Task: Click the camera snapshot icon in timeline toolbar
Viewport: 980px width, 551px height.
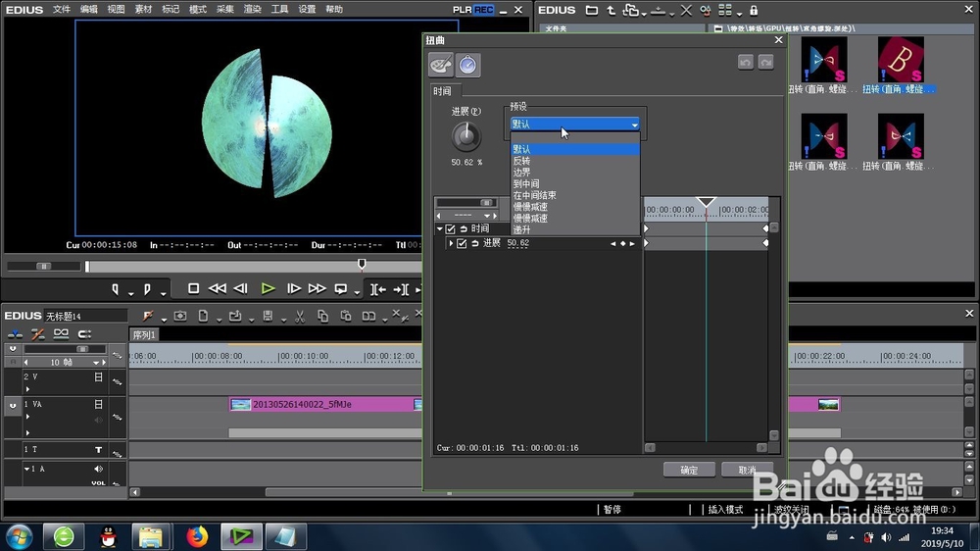Action: pos(180,317)
